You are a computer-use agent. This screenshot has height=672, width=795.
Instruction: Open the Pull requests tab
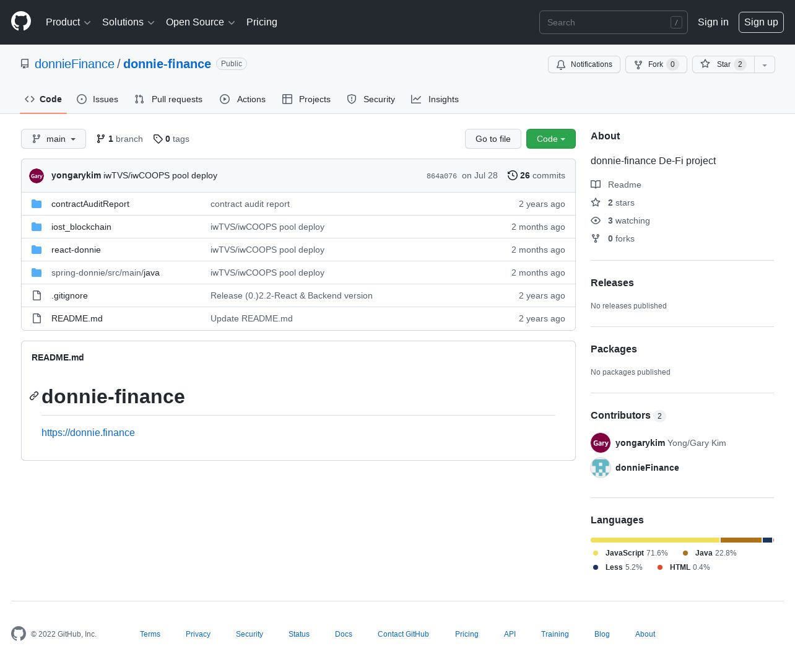tap(168, 99)
